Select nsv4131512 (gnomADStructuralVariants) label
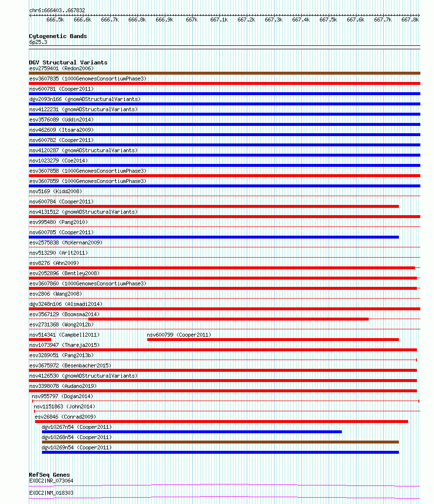The image size is (434, 504). tap(83, 212)
